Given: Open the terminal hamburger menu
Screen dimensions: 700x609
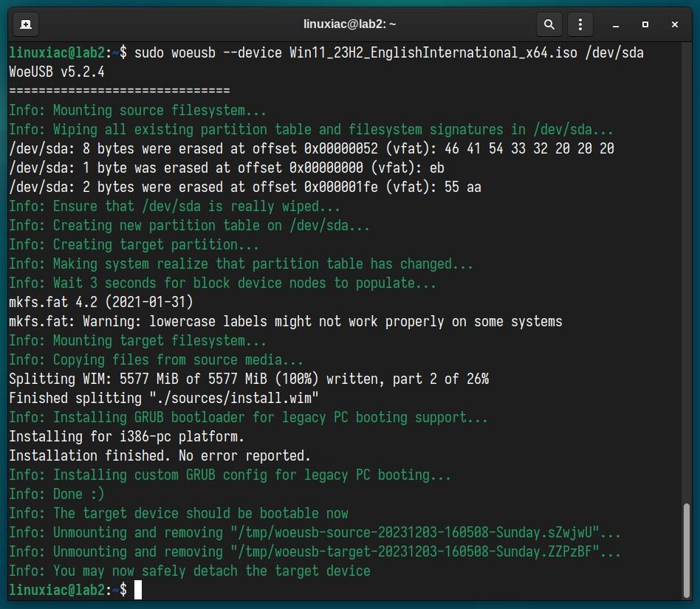Looking at the screenshot, I should pyautogui.click(x=580, y=24).
